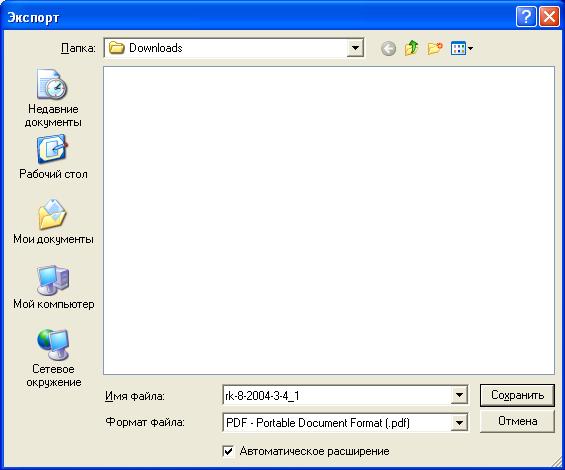Image resolution: width=565 pixels, height=470 pixels.
Task: Go to Рабочий стол location
Action: [x=53, y=157]
